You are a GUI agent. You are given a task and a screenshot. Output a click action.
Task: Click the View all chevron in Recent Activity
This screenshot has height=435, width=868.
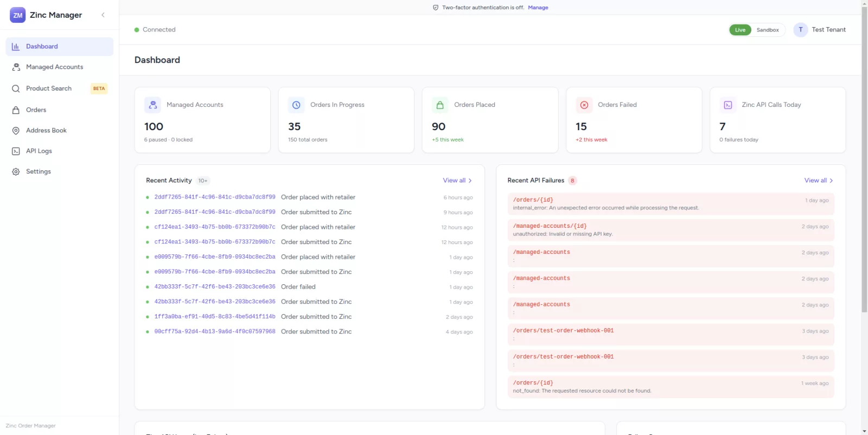click(470, 181)
